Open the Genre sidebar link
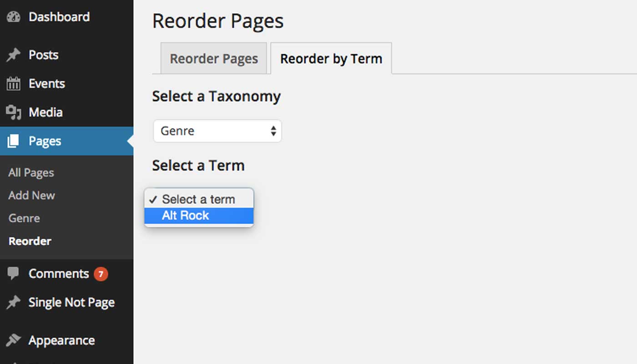Viewport: 637px width, 364px height. click(24, 218)
